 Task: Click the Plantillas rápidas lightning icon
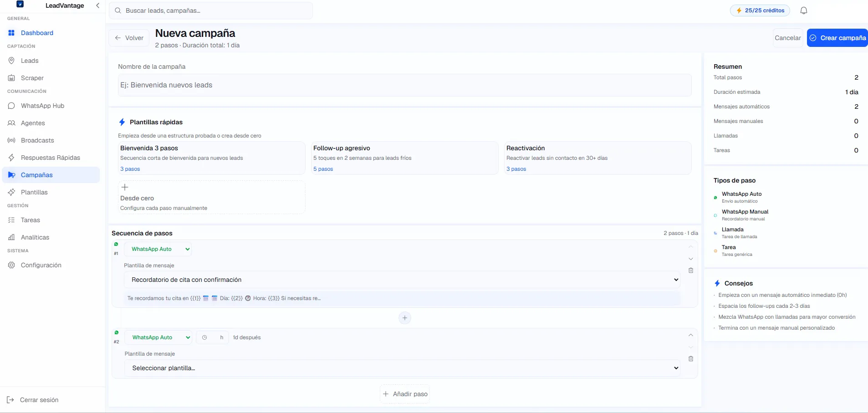(122, 122)
